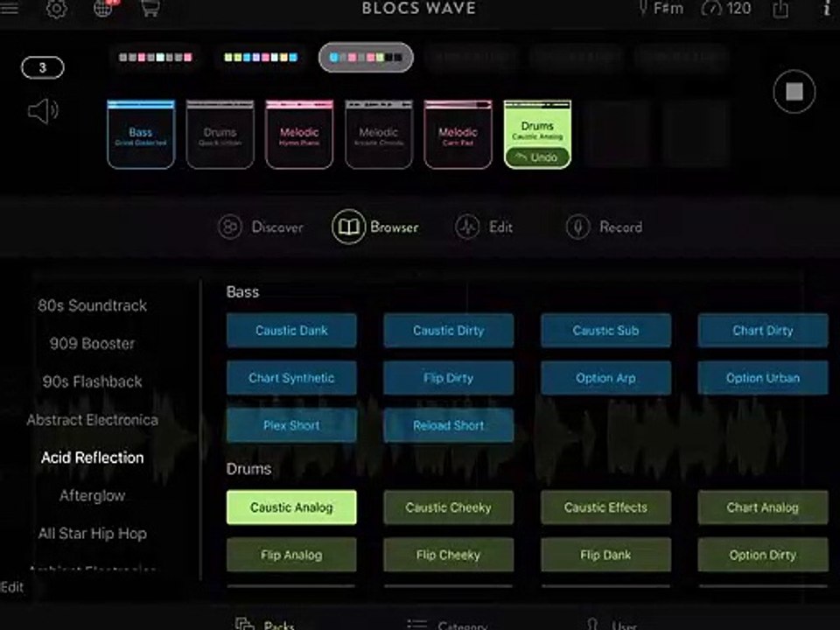
Task: Select the blue Bass pad
Action: [x=141, y=135]
